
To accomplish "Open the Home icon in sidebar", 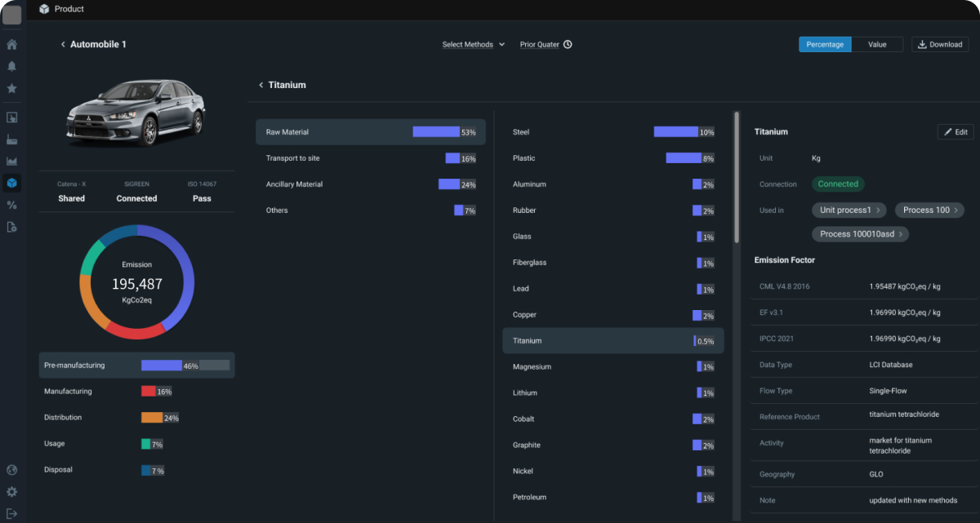I will point(11,44).
